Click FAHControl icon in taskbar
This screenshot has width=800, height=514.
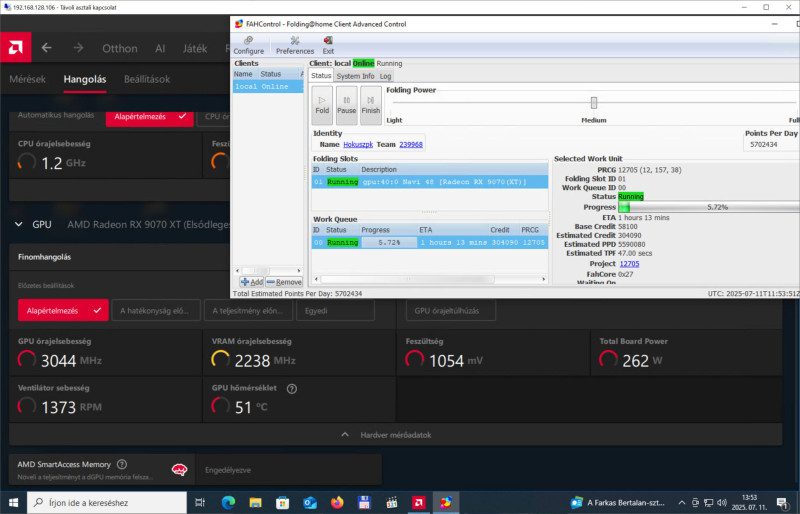446,503
